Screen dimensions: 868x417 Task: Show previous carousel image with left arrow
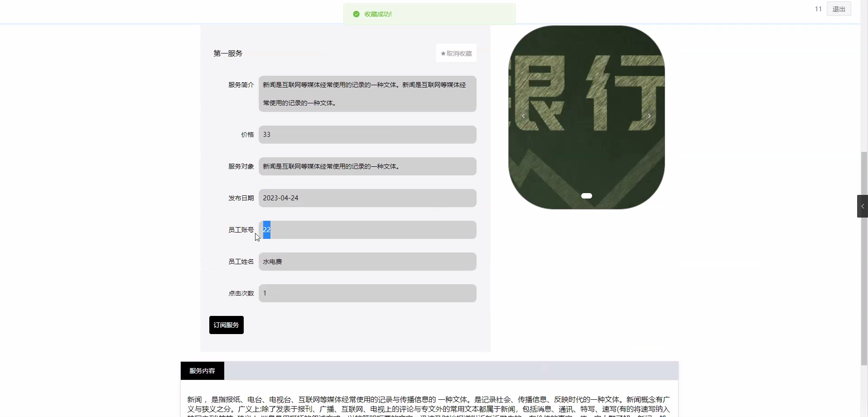click(523, 116)
